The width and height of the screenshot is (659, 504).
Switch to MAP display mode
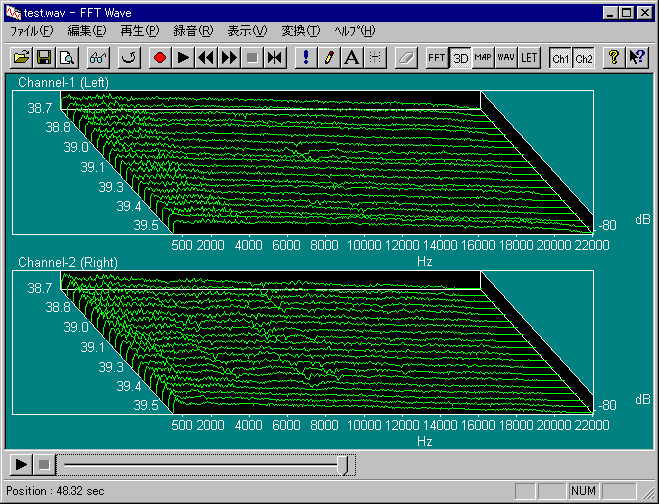tap(483, 58)
